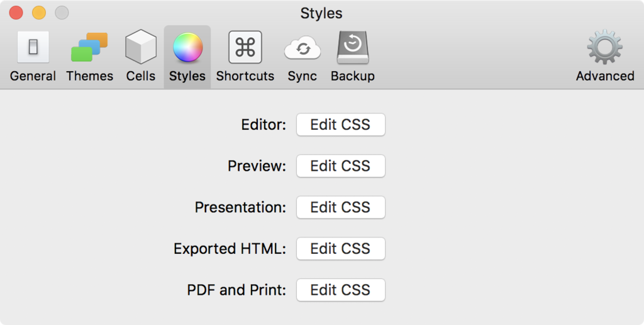Open Presentation's Edit CSS button
This screenshot has width=644, height=325.
point(340,207)
